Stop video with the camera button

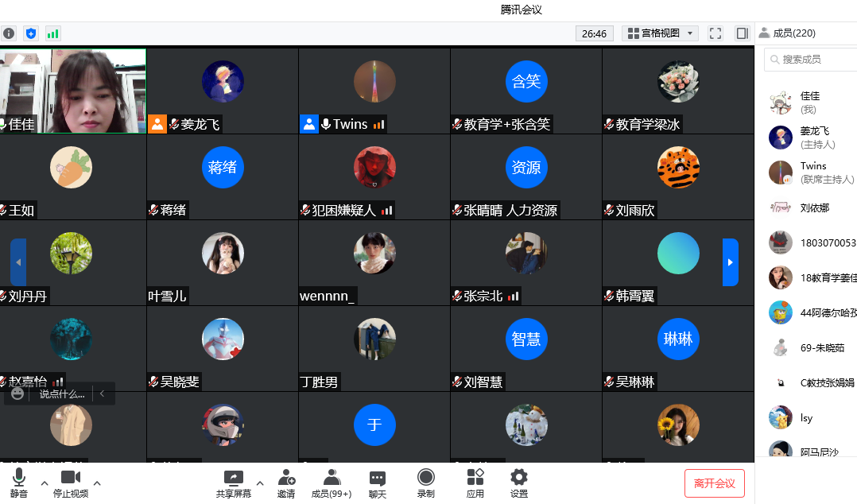point(71,483)
